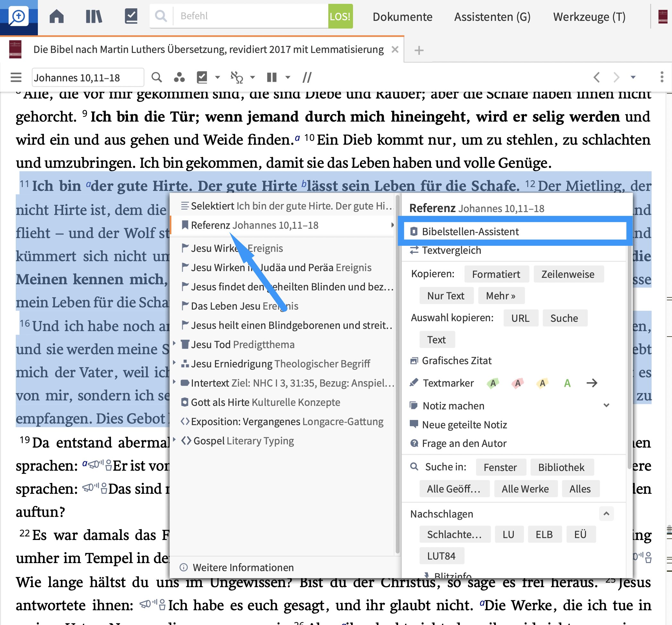672x625 pixels.
Task: Click the inline search magnifier in toolbar
Action: pos(157,77)
